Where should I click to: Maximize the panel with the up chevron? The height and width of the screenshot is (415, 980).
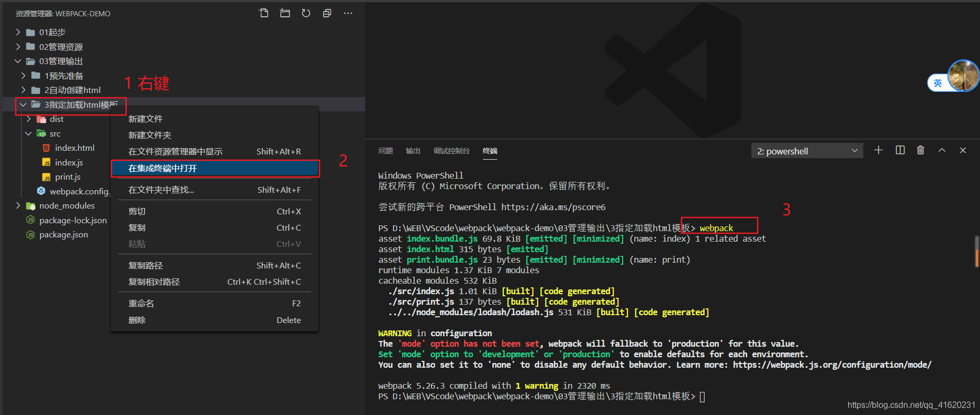pyautogui.click(x=942, y=150)
